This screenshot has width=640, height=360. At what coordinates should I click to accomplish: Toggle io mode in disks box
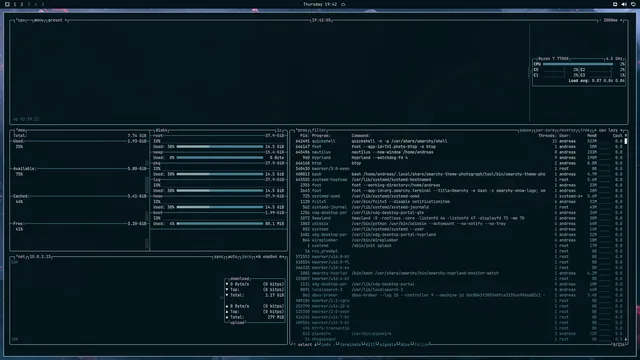tap(280, 130)
